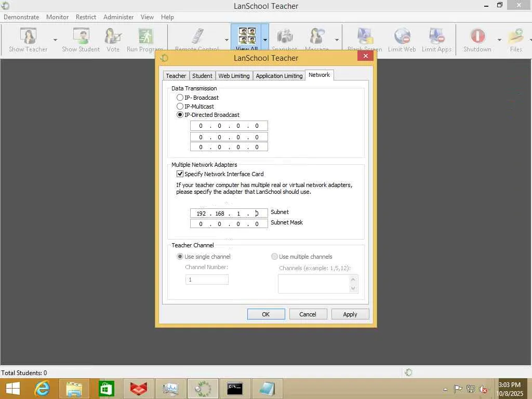Click the muted volume tray icon
The height and width of the screenshot is (399, 532).
(483, 389)
